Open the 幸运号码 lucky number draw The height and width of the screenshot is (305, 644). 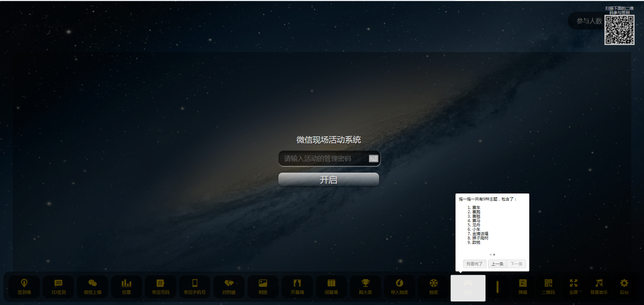161,287
